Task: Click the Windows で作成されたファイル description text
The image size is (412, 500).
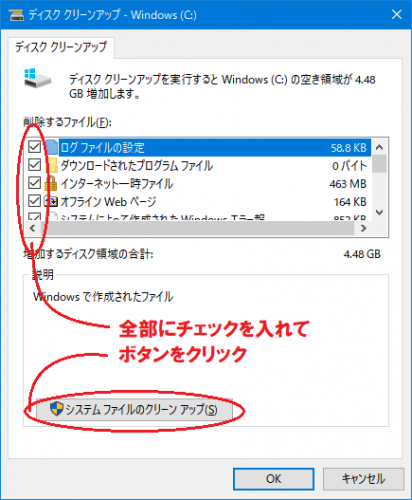Action: pyautogui.click(x=103, y=297)
